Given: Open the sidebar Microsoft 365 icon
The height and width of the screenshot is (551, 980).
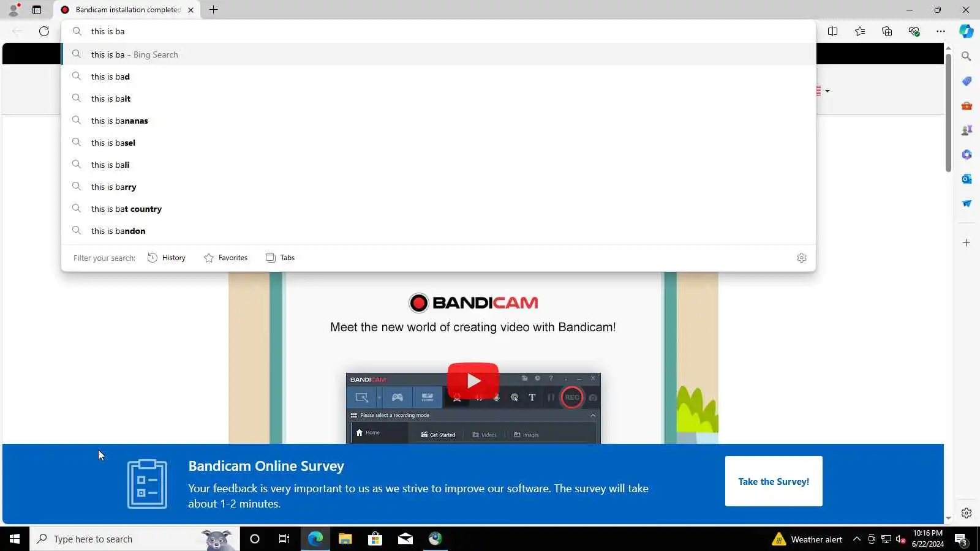Looking at the screenshot, I should pos(967,154).
